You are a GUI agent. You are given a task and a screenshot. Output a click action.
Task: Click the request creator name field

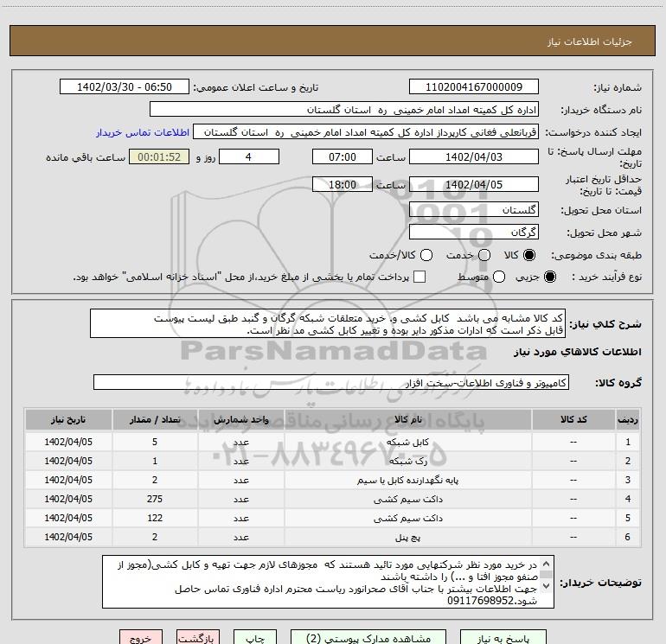366,132
